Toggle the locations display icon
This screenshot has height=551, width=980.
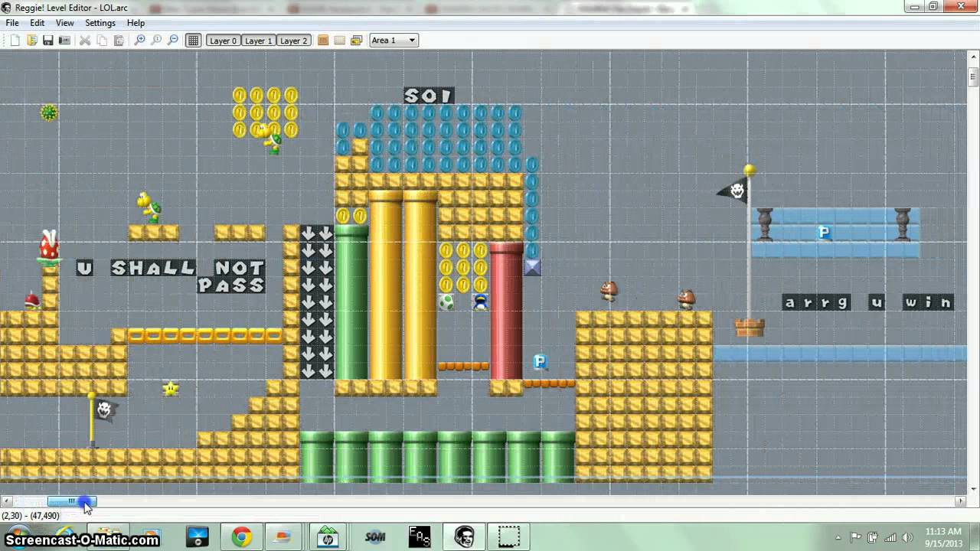[x=356, y=41]
